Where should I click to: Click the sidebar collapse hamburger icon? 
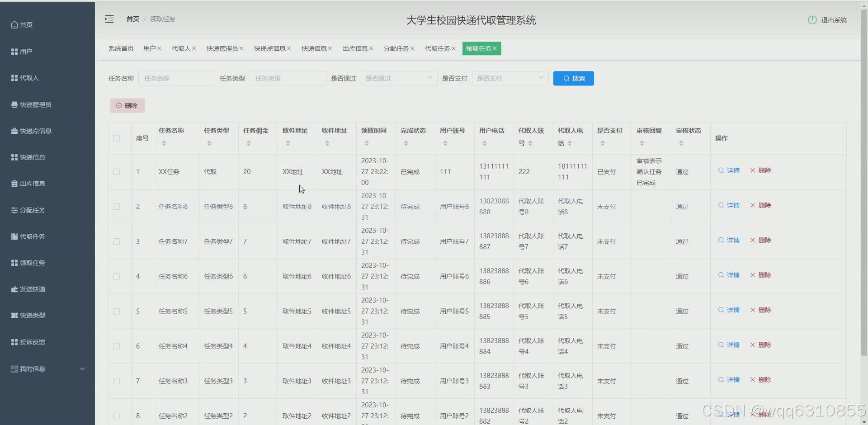pos(109,19)
